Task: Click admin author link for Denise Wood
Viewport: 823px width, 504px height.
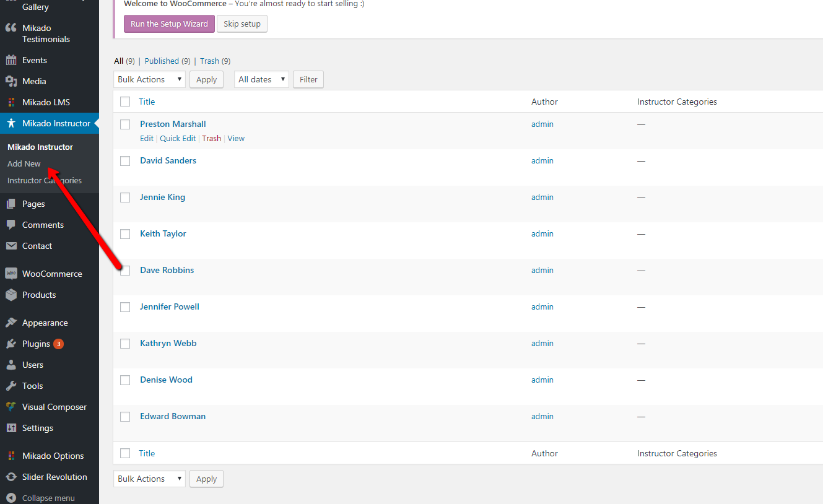Action: pyautogui.click(x=542, y=380)
